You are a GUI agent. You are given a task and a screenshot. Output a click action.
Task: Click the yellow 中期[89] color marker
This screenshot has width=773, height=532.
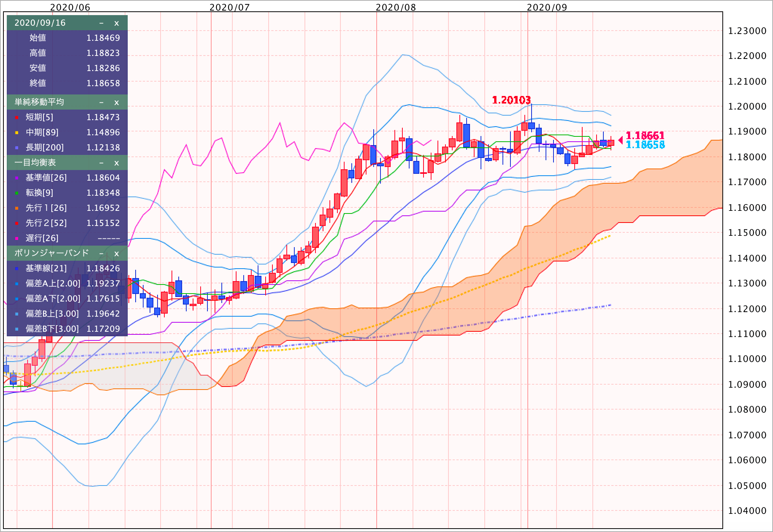point(17,133)
